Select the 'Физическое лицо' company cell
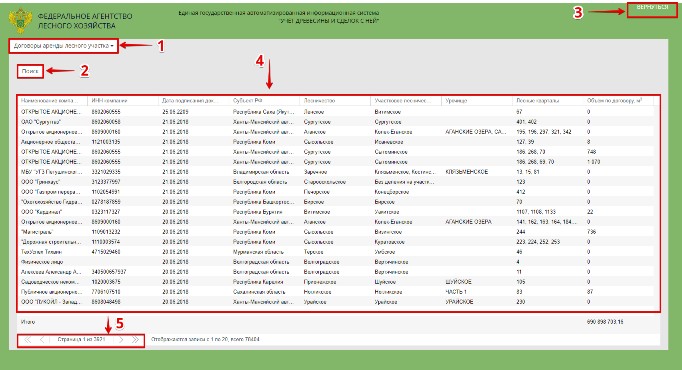Image resolution: width=682 pixels, height=370 pixels. tap(42, 262)
